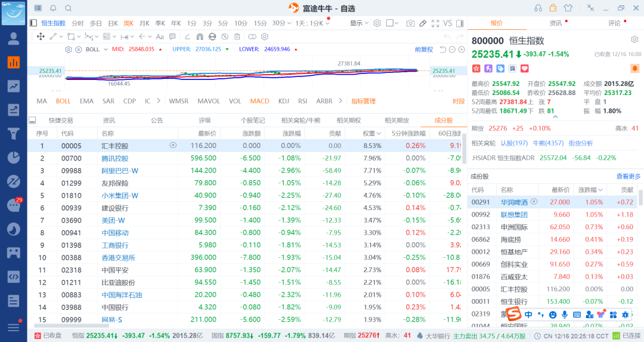Enter fullscreen chart mode
Screen dimensions: 644x342
coord(435,23)
